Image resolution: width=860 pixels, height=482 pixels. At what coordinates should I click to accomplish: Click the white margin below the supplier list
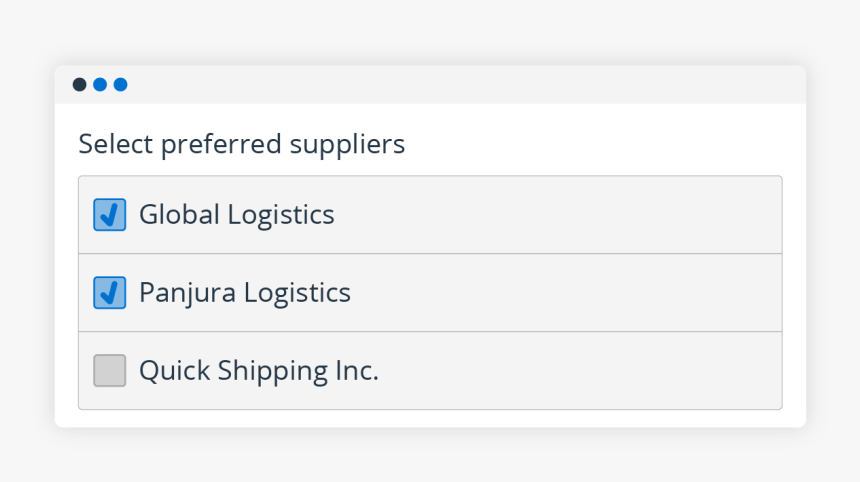tap(430, 418)
